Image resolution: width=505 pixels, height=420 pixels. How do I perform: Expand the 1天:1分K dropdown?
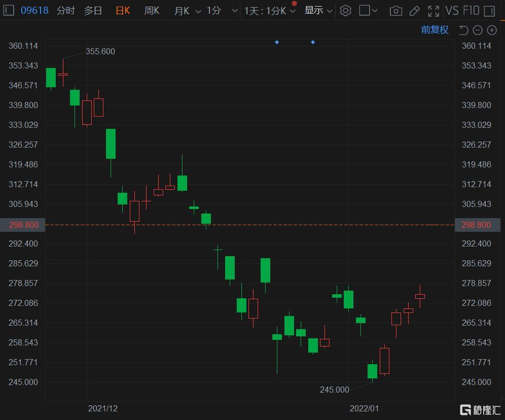(270, 11)
